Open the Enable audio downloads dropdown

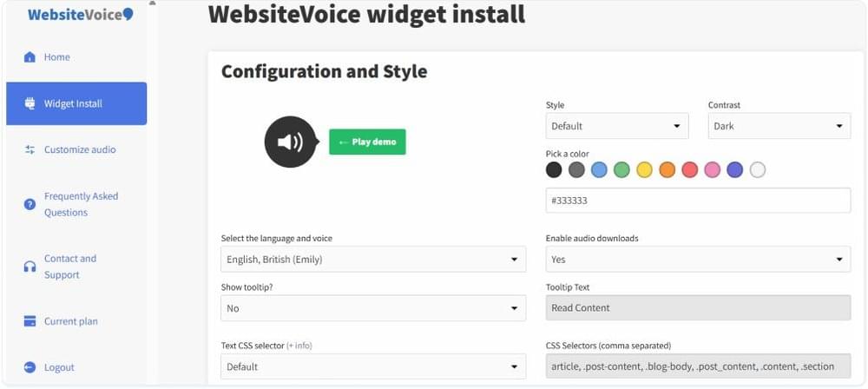tap(698, 260)
